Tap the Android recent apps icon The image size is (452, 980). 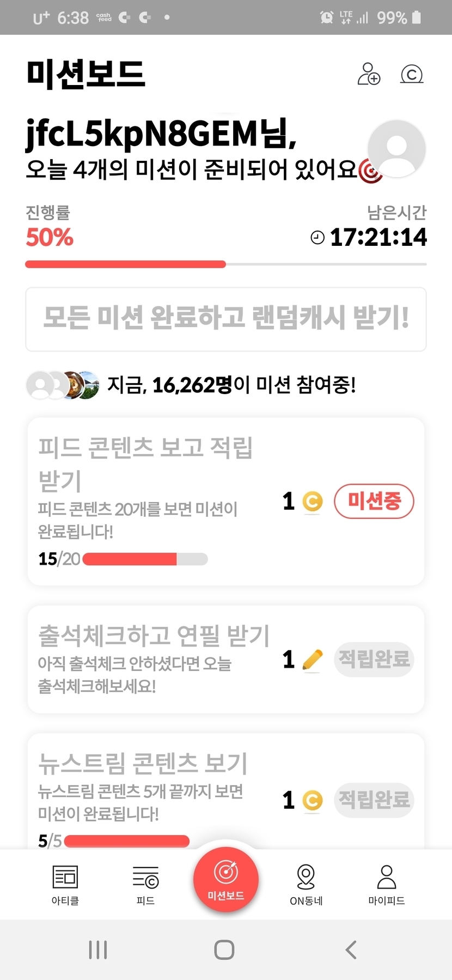click(x=98, y=950)
